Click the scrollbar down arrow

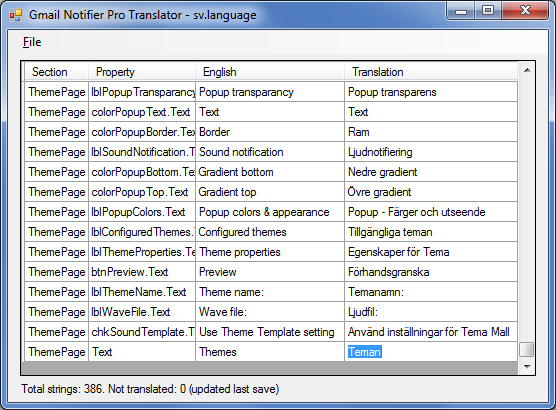pos(527,367)
